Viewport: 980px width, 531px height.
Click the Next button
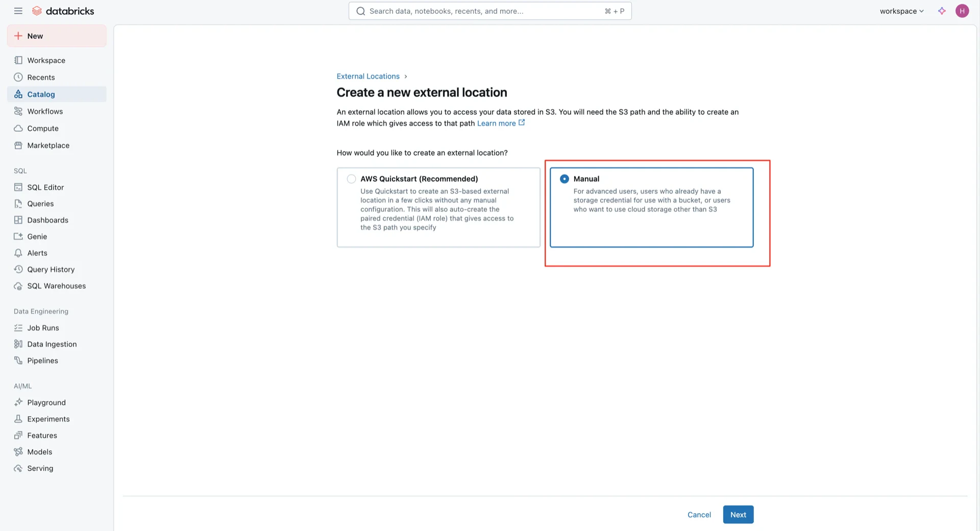click(738, 515)
